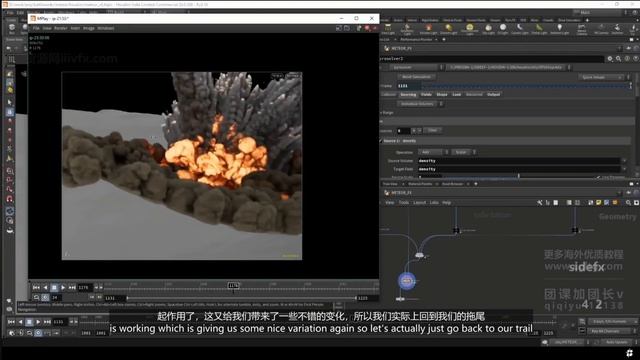
Task: Open the Look tab of pyro solver
Action: point(456,94)
